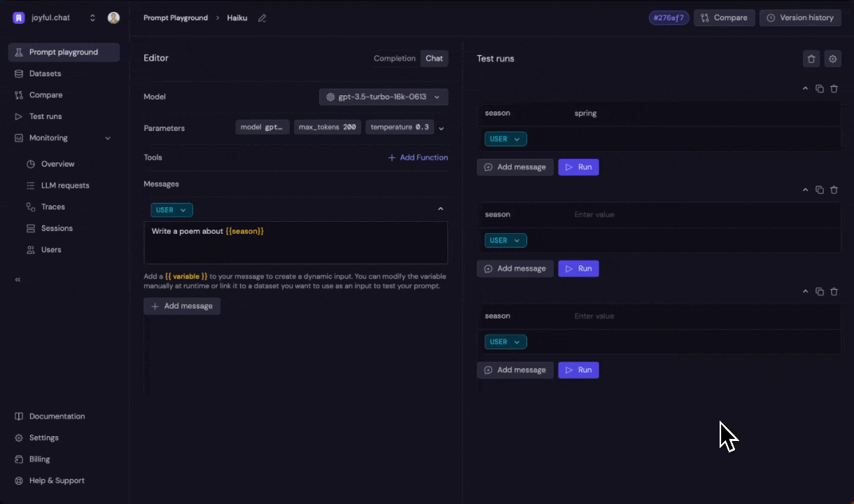Run the first test run (spring)
This screenshot has height=504, width=854.
tap(578, 167)
